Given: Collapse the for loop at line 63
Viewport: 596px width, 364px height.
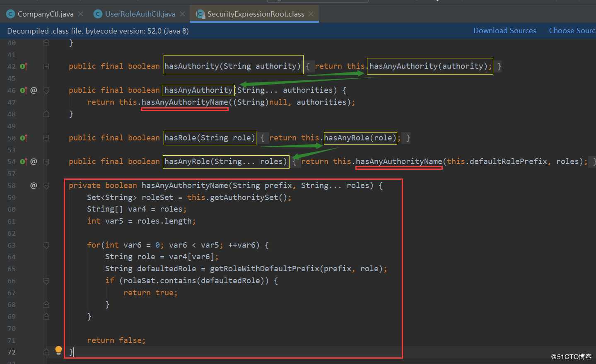Looking at the screenshot, I should (46, 245).
